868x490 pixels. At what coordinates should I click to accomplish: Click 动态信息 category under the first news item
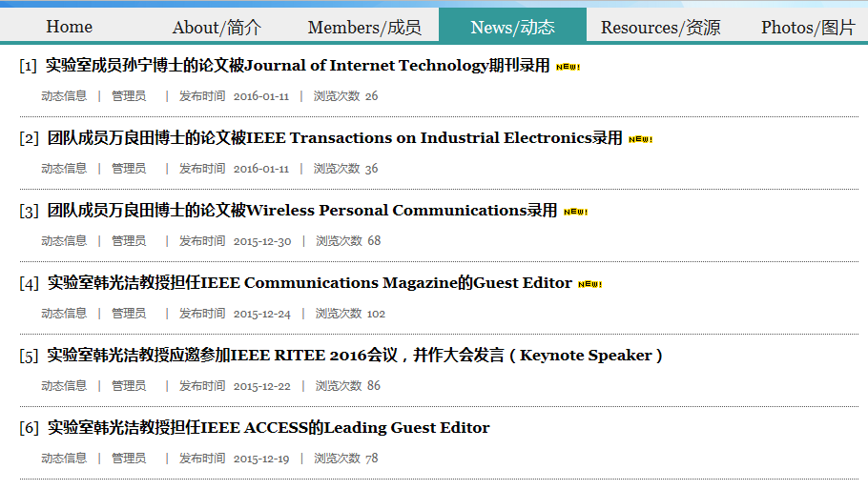click(64, 96)
